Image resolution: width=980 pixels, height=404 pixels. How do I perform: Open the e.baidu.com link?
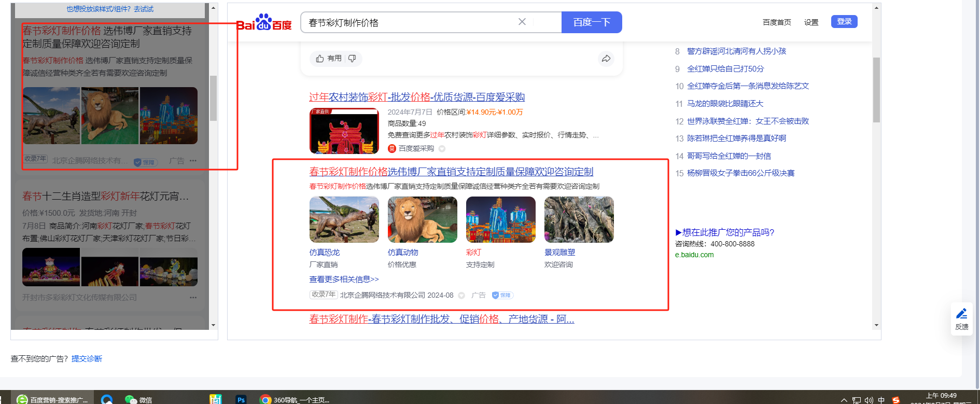click(694, 255)
